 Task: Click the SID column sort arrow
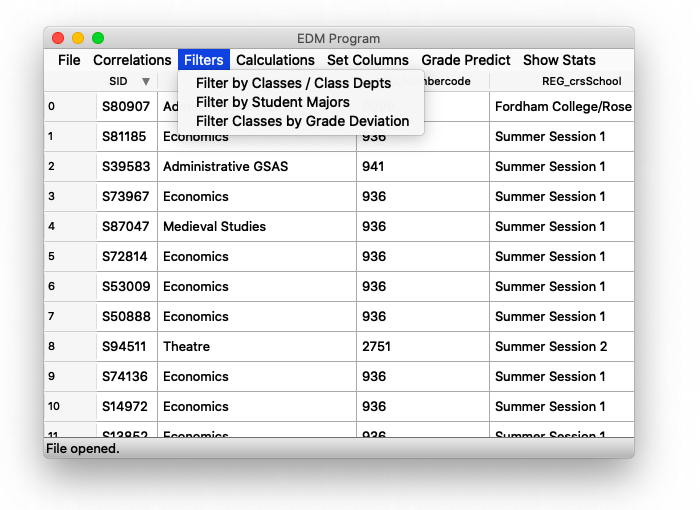pyautogui.click(x=145, y=81)
